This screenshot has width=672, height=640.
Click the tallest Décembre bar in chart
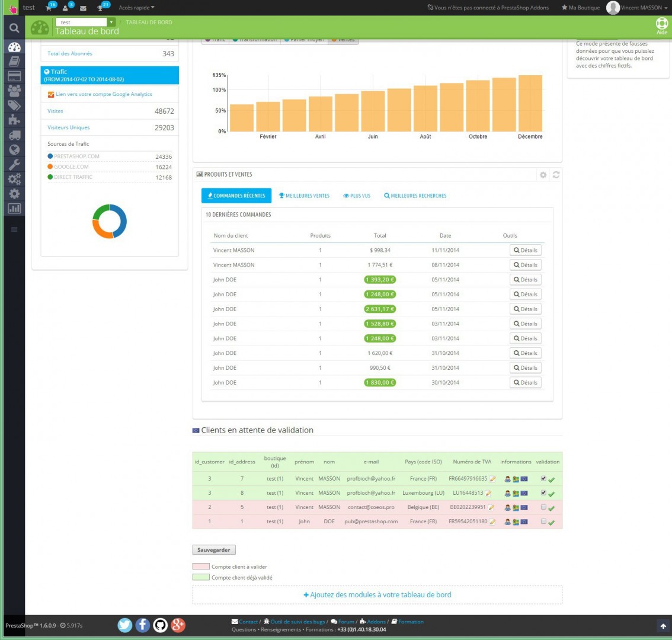point(530,103)
